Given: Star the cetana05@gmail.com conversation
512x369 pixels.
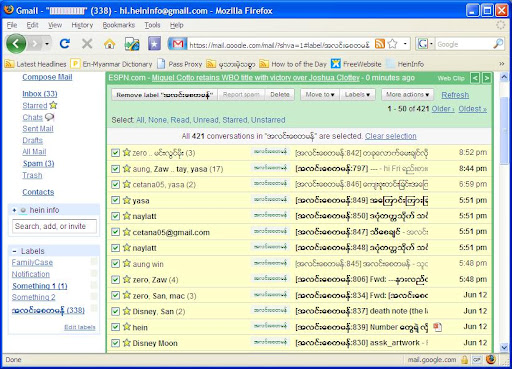Looking at the screenshot, I should tap(127, 232).
